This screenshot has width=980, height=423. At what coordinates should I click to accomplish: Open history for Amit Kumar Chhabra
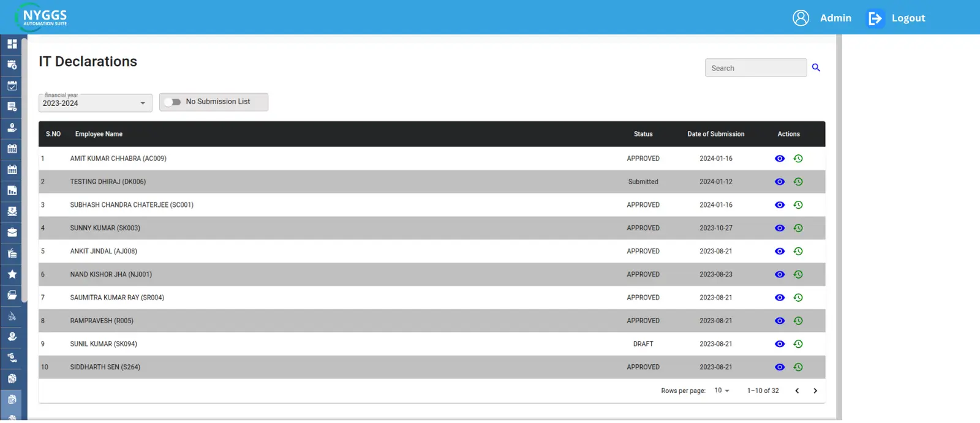(x=798, y=159)
